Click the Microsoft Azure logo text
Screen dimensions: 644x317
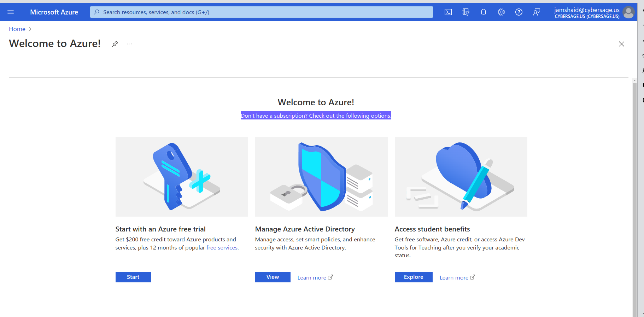[x=54, y=12]
